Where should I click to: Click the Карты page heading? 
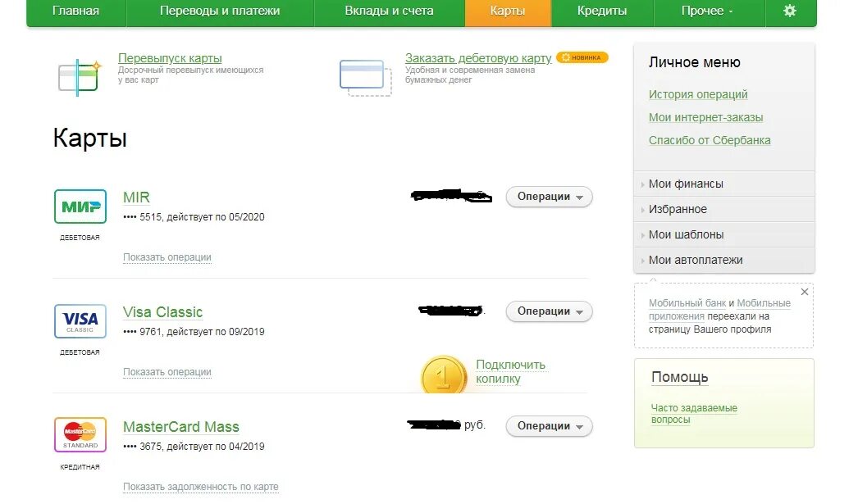(x=90, y=138)
